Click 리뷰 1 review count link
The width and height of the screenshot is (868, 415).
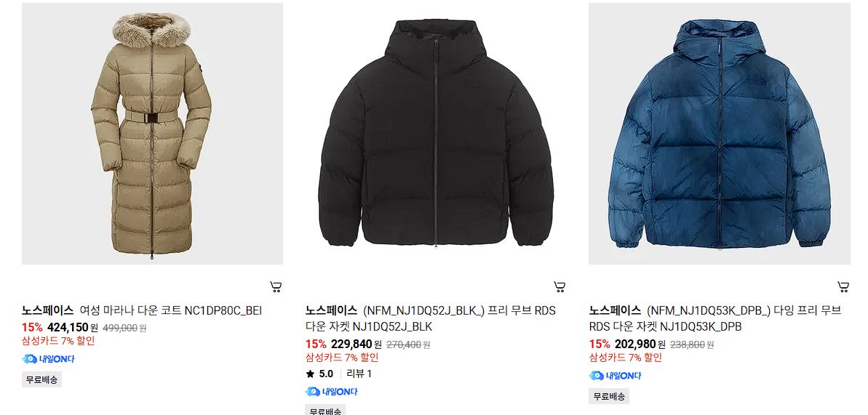pyautogui.click(x=359, y=374)
